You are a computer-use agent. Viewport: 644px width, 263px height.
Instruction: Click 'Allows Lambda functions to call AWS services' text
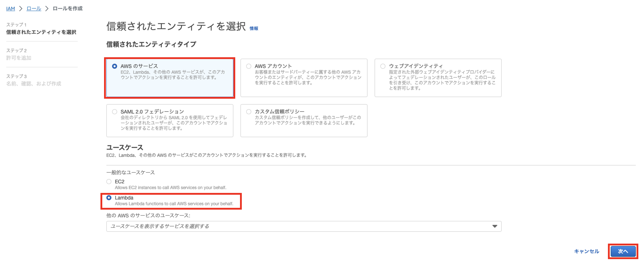pos(174,204)
